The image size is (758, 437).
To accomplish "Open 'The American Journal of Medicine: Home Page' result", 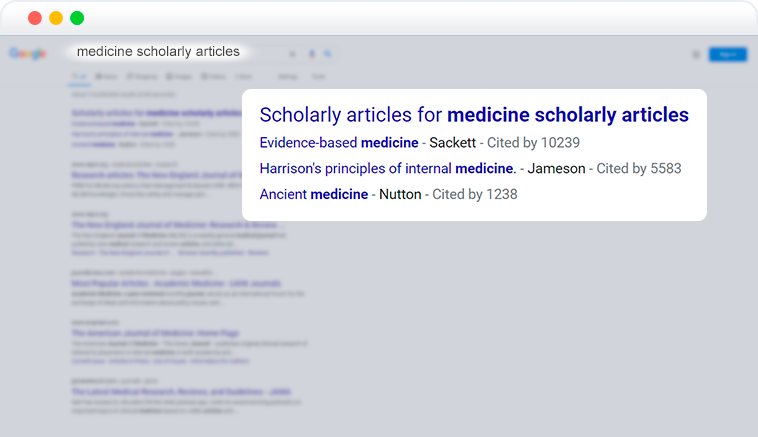I will [155, 333].
